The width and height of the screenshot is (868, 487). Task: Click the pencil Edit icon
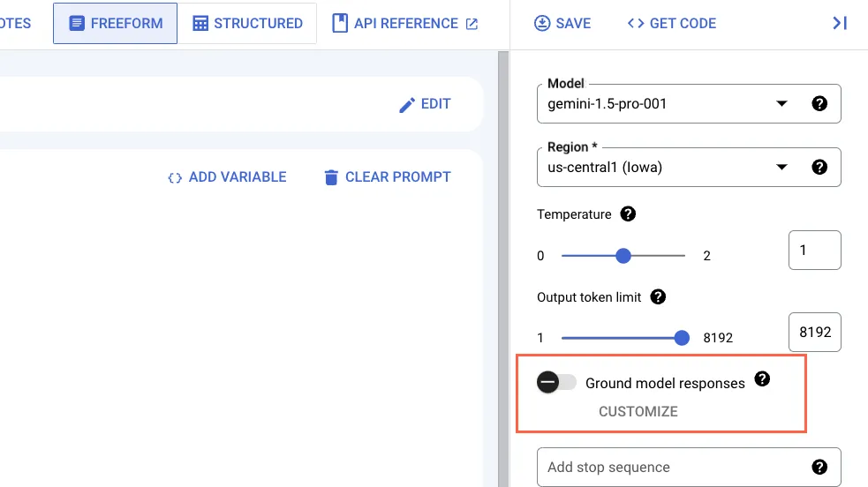[407, 105]
